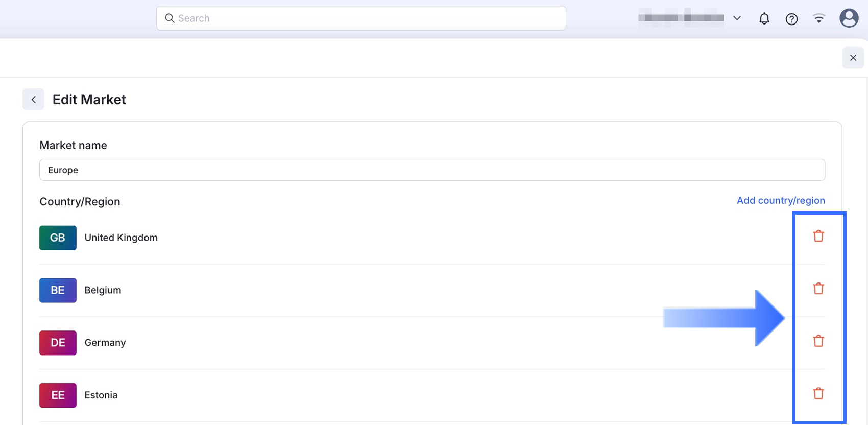
Task: Click the trash icon next to Germany
Action: (818, 341)
